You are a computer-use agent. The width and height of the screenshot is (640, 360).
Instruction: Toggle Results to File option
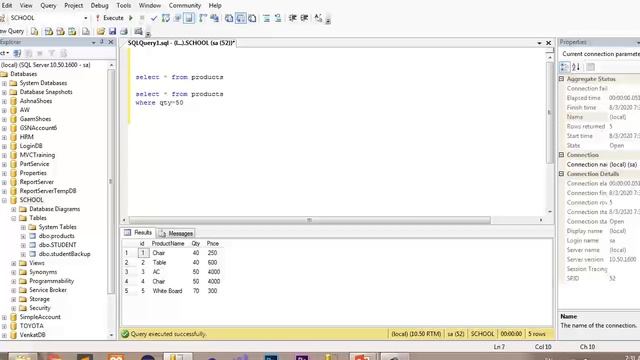[x=252, y=18]
